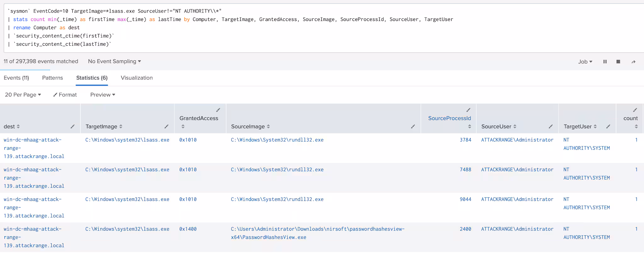Open the Job dropdown menu
The image size is (644, 253).
585,62
